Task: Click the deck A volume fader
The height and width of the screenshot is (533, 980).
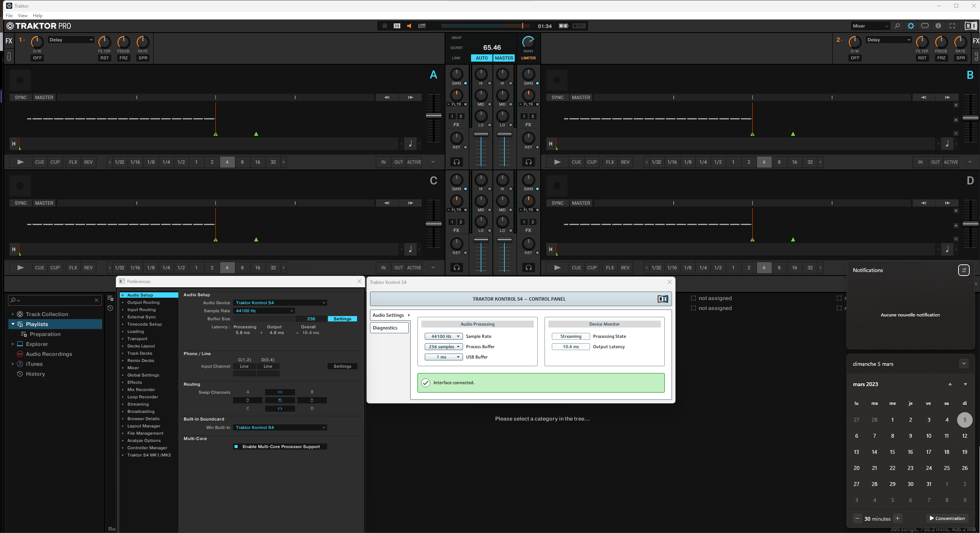Action: click(x=481, y=135)
